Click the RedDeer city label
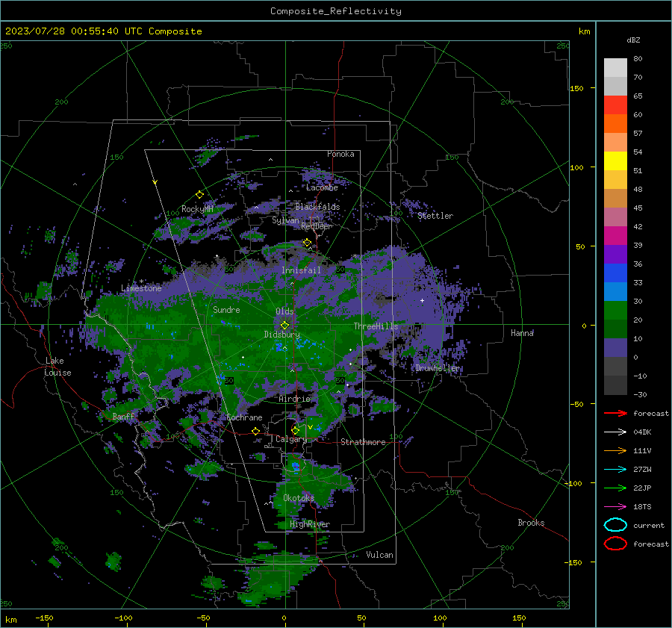672x628 pixels. 317,226
